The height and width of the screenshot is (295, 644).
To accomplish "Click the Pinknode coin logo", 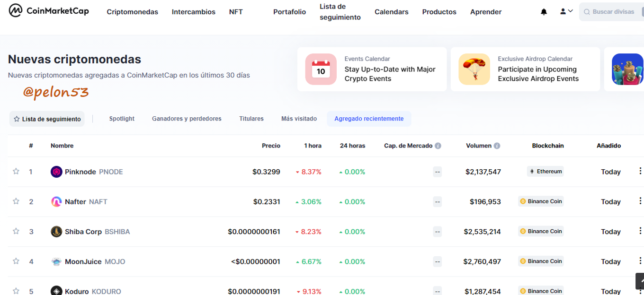I will (x=56, y=172).
